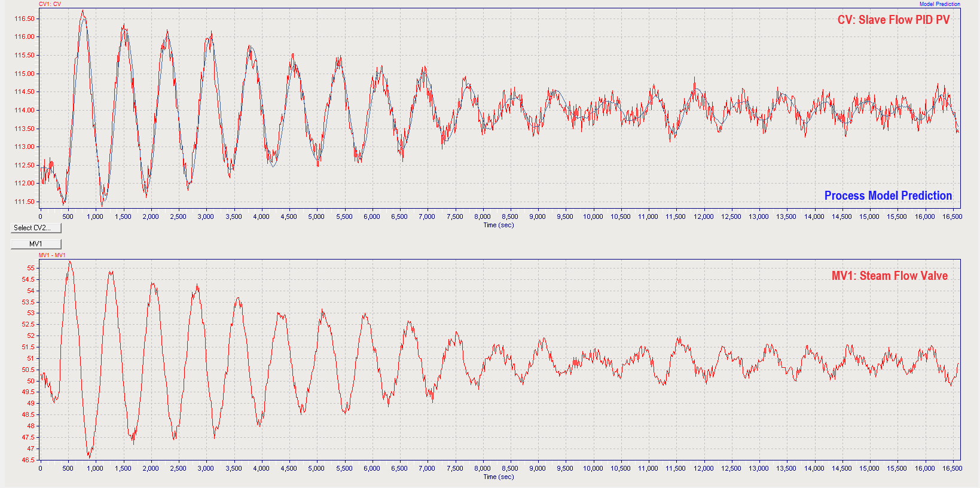Click the lowest first trough of the MV1 trend
980x488 pixels.
90,457
